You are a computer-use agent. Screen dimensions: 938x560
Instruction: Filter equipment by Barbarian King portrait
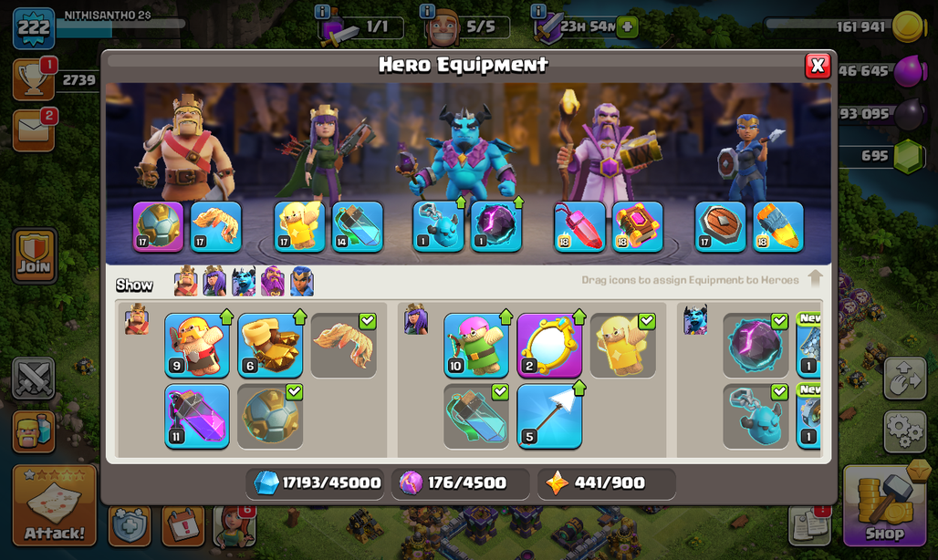tap(185, 281)
